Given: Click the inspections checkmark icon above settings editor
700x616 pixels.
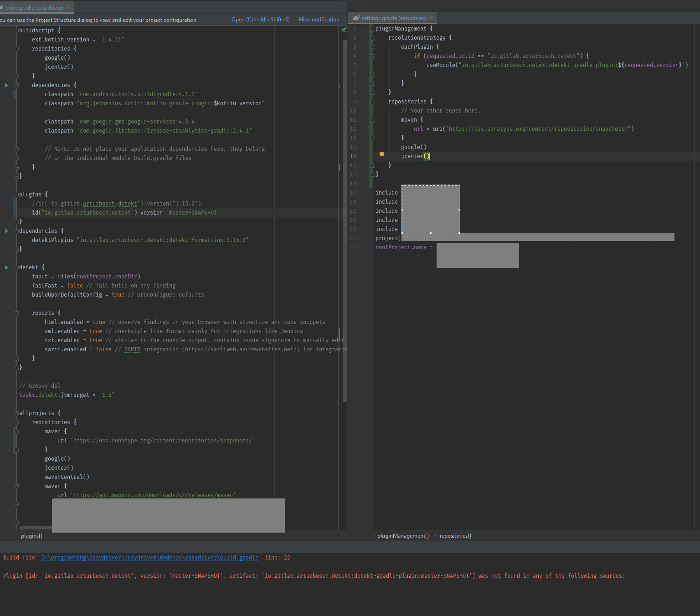Looking at the screenshot, I should [x=344, y=29].
